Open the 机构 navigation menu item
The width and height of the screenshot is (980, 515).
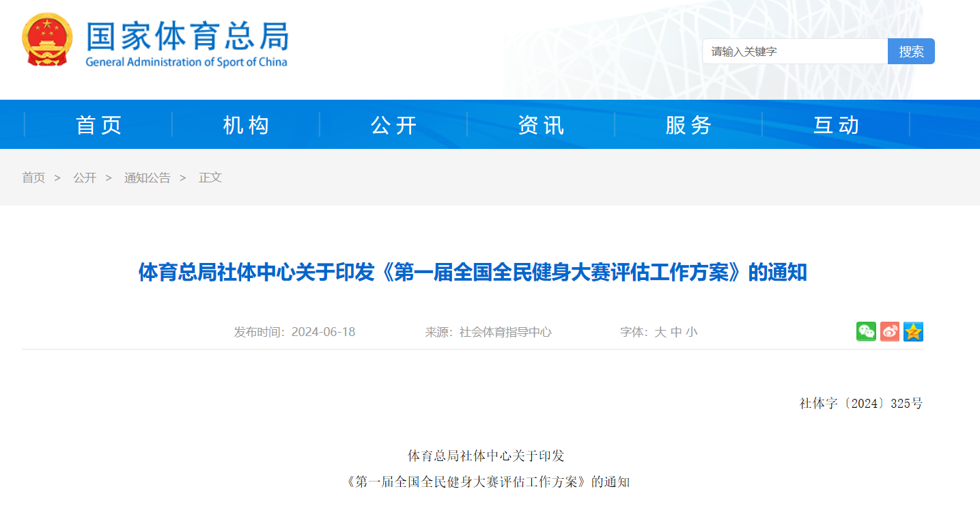(x=246, y=125)
